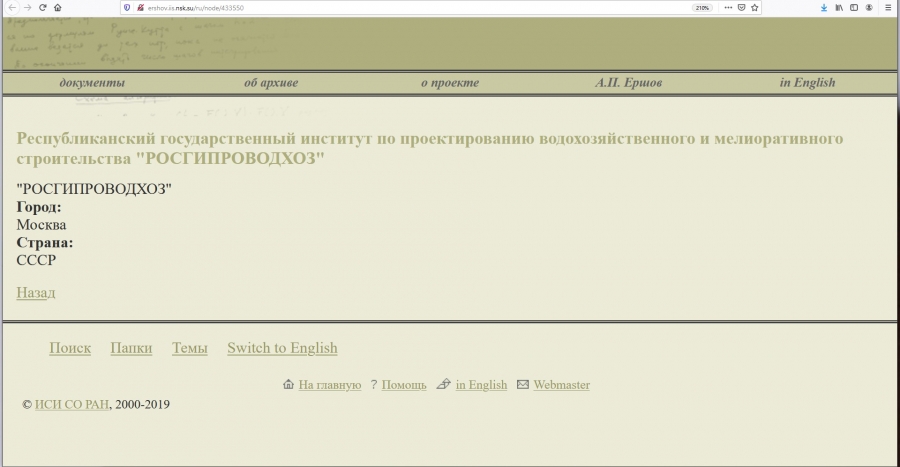Save page to Pocket
Image resolution: width=900 pixels, height=467 pixels.
tap(741, 7)
